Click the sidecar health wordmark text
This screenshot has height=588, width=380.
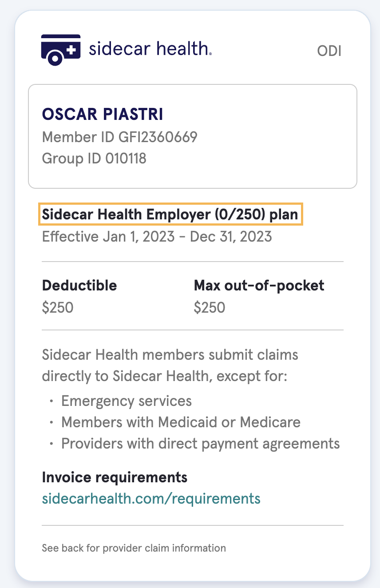(150, 48)
